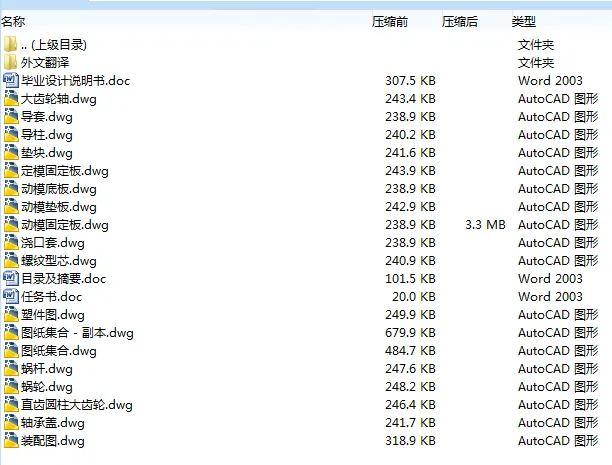This screenshot has height=465, width=612.
Task: Select file name 目录及摘要.doc
Action: (64, 278)
